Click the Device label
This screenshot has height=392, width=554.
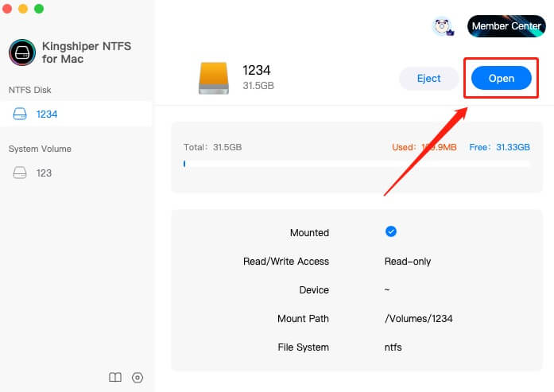[x=314, y=290]
